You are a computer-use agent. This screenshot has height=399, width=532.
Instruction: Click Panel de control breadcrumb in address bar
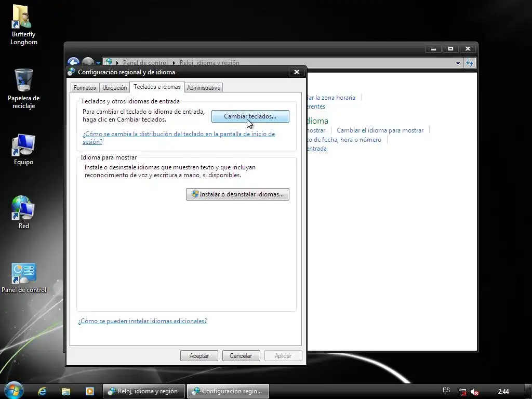click(x=145, y=62)
